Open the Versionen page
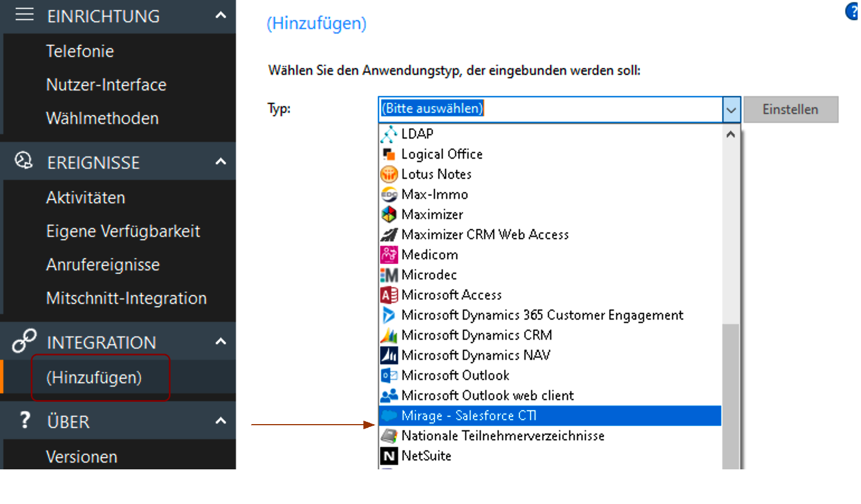Screen dimensions: 861x504 tap(82, 457)
